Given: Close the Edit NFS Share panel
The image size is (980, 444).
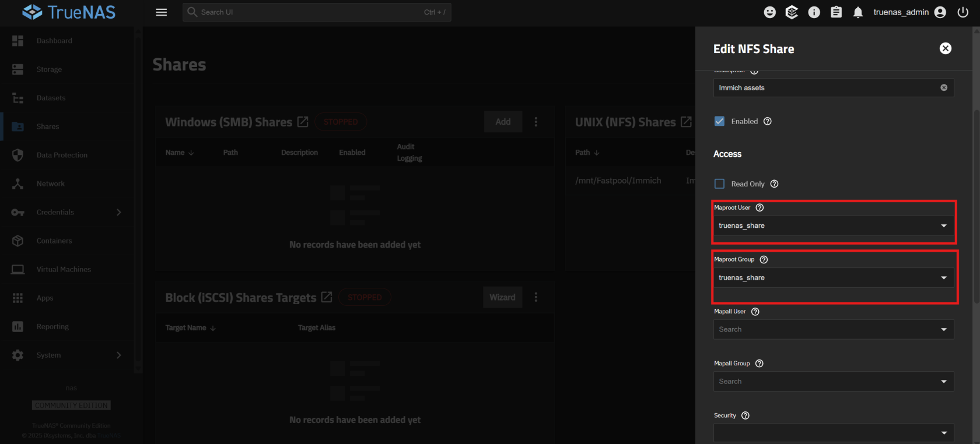Looking at the screenshot, I should [x=945, y=48].
